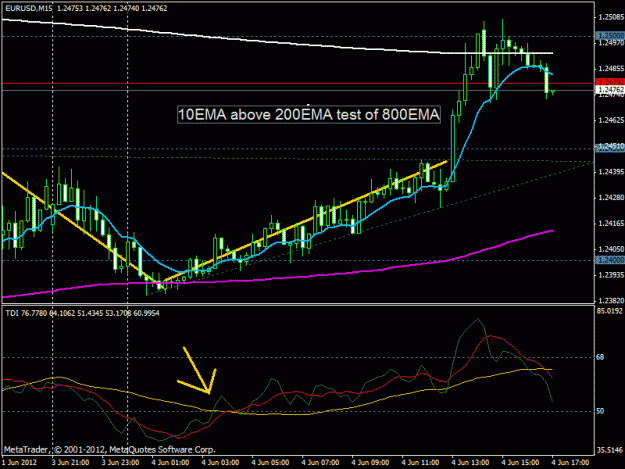Click the 1.23820 price scale label

[x=611, y=300]
